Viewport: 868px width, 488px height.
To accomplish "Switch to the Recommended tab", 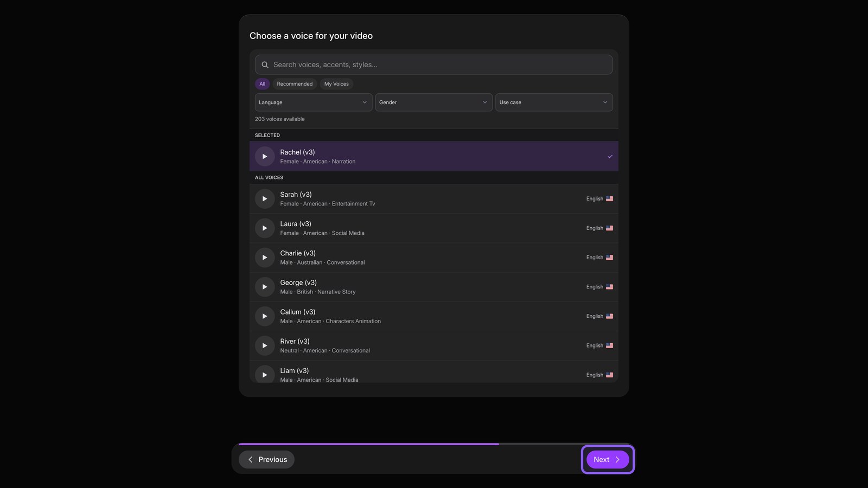I will click(x=295, y=84).
